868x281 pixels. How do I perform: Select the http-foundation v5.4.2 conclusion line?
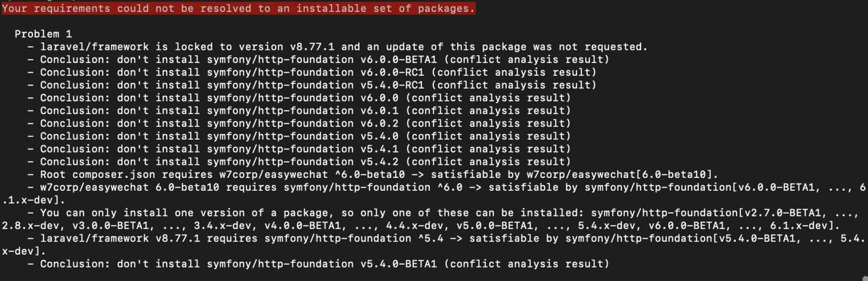click(305, 162)
